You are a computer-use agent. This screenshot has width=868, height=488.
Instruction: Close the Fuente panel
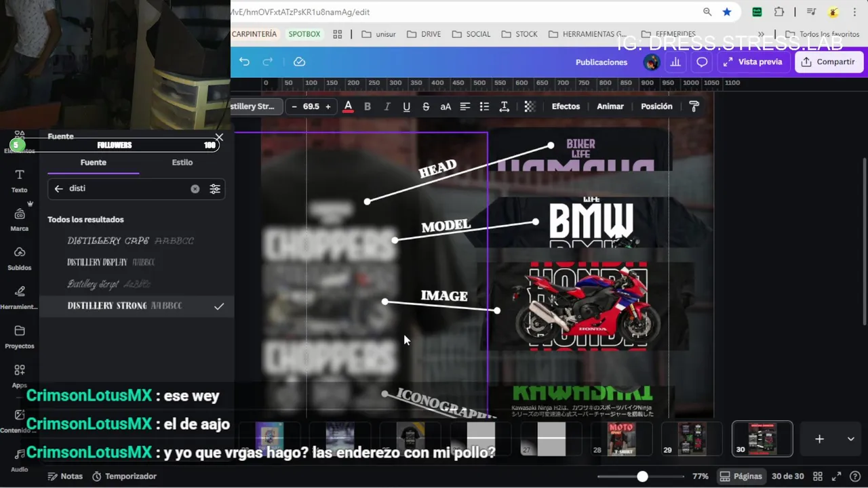[x=219, y=137]
